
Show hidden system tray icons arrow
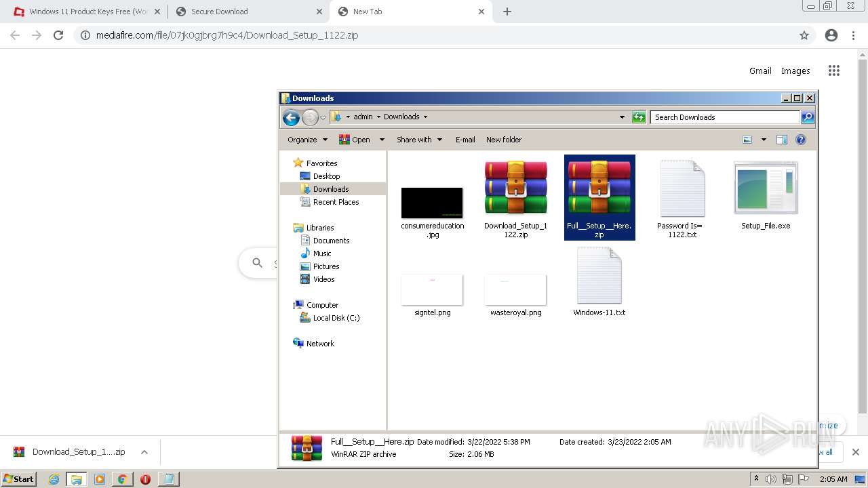pyautogui.click(x=757, y=479)
